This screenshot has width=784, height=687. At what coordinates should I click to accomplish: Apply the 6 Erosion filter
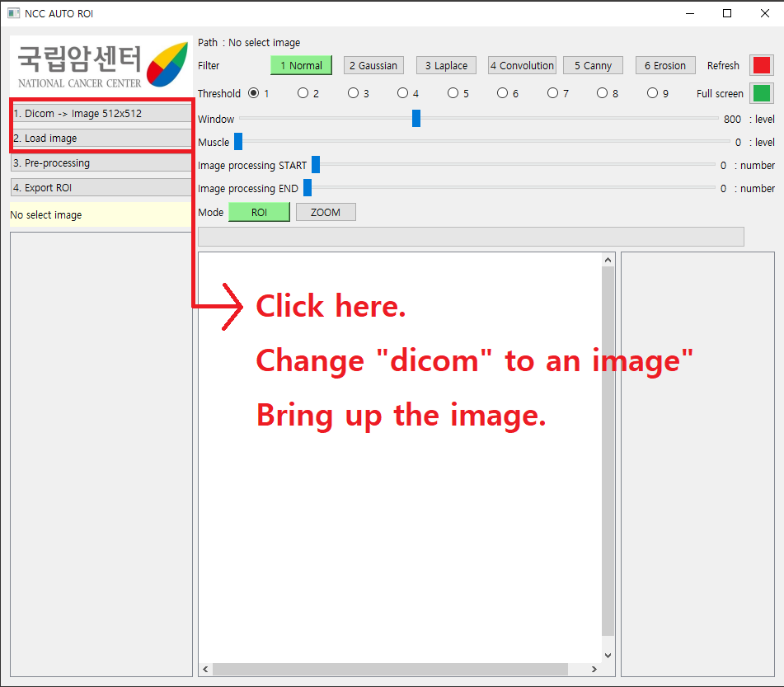[664, 65]
